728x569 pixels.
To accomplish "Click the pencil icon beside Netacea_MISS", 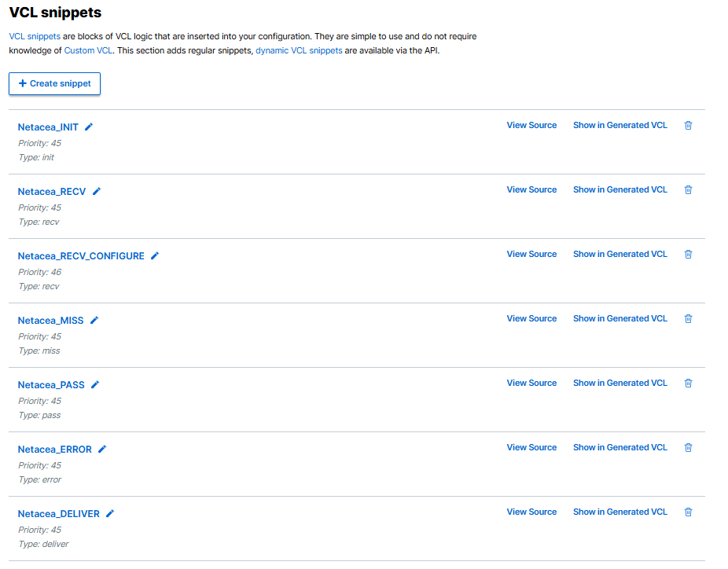I will coord(94,320).
